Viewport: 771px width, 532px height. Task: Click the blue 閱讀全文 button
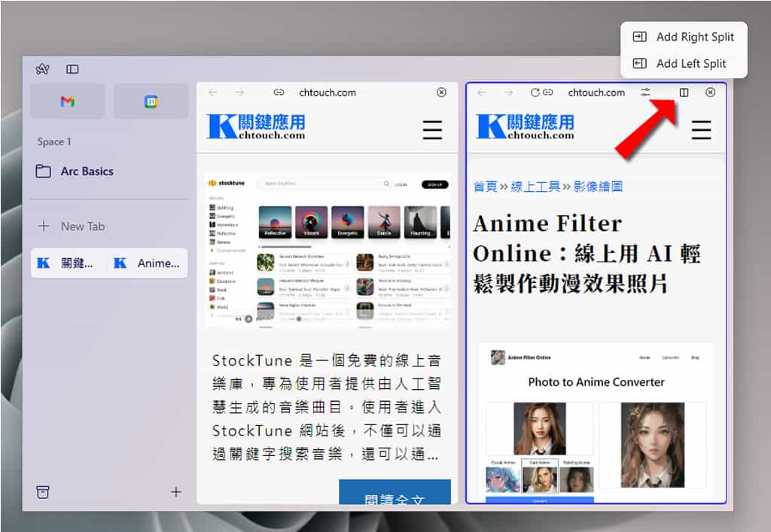click(395, 491)
